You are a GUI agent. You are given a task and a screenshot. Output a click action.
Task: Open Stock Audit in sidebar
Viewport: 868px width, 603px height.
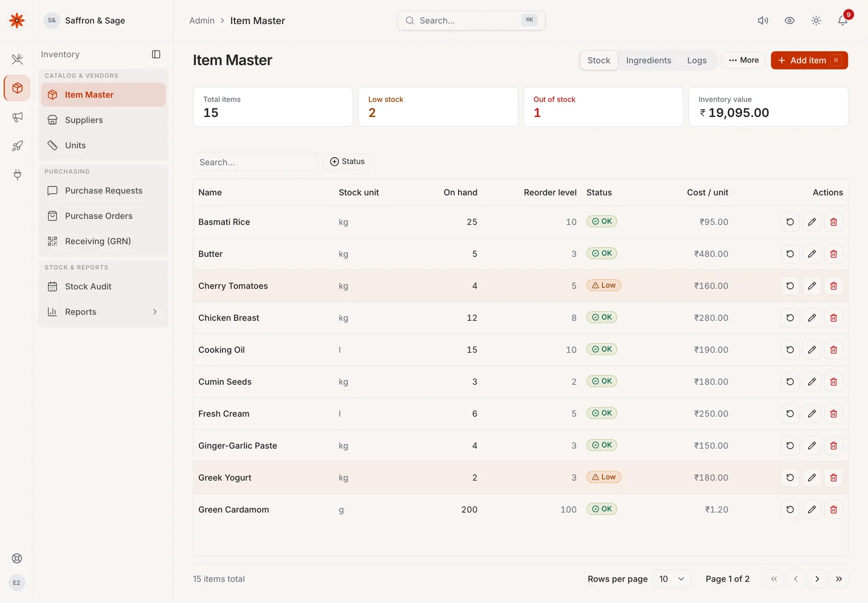pyautogui.click(x=103, y=286)
